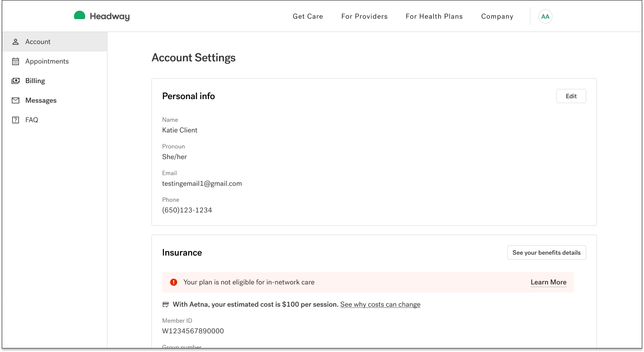The height and width of the screenshot is (352, 644).
Task: Select the Messages envelope icon
Action: (x=16, y=100)
